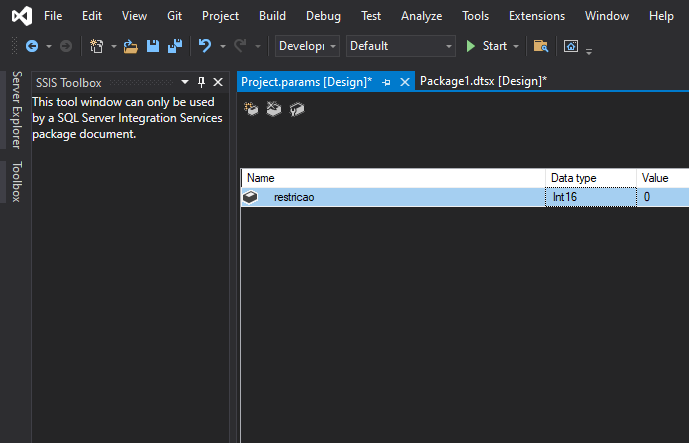Viewport: 689px width, 443px height.
Task: Click the Add Parameter icon
Action: click(x=251, y=109)
